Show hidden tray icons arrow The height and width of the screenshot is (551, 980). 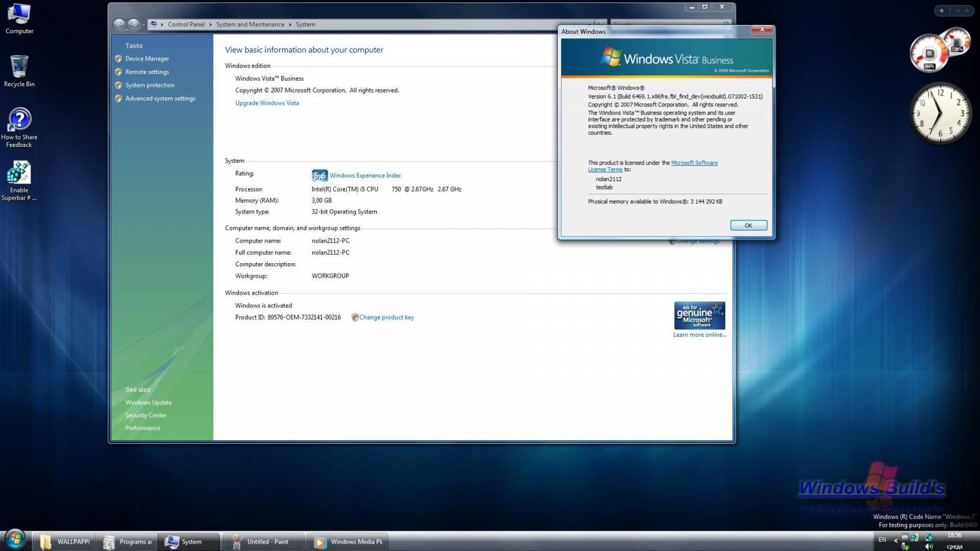tap(895, 541)
